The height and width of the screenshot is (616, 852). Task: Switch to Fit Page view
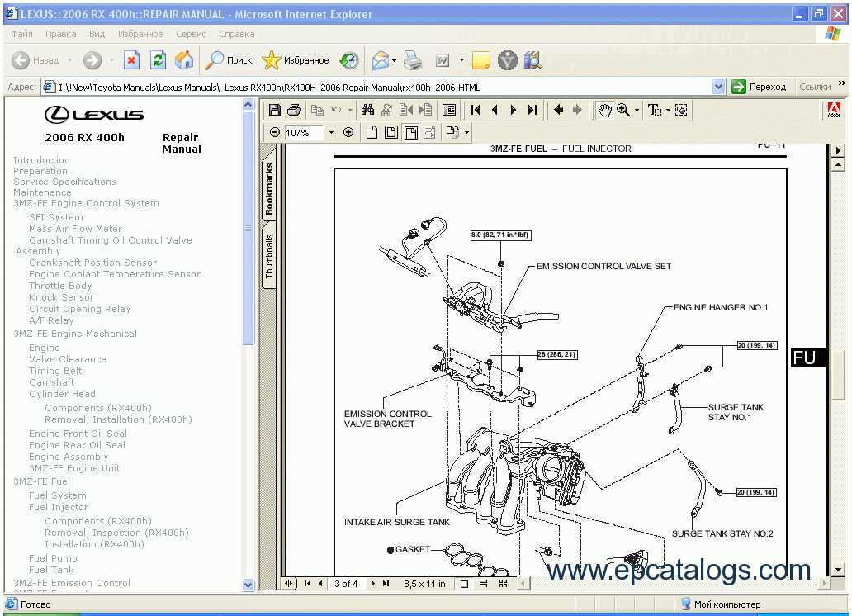coord(391,133)
